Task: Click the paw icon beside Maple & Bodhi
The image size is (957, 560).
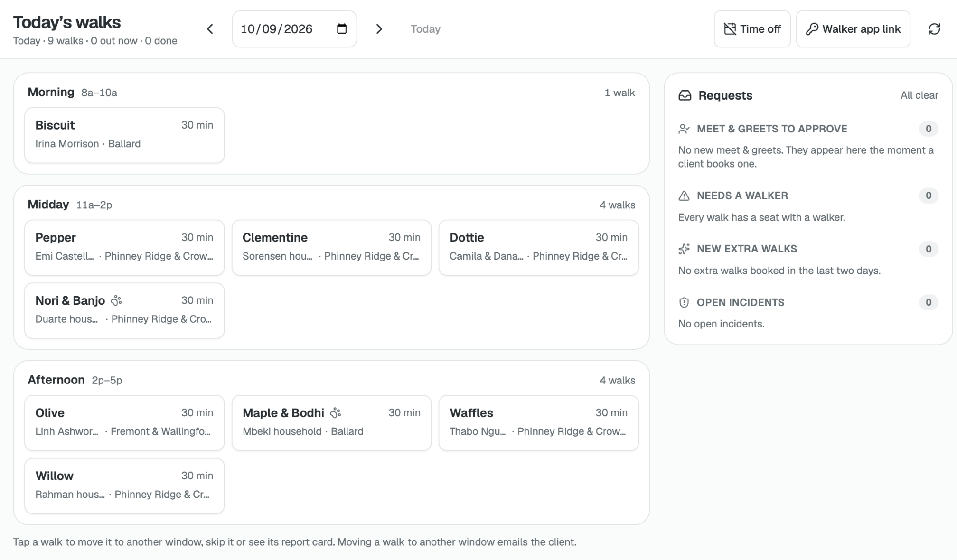Action: point(336,413)
